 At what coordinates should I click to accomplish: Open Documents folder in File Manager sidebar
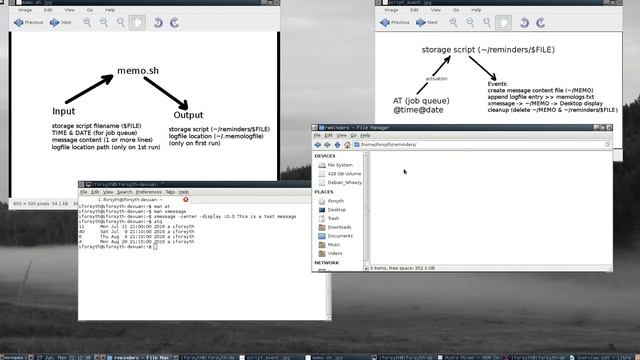336,236
